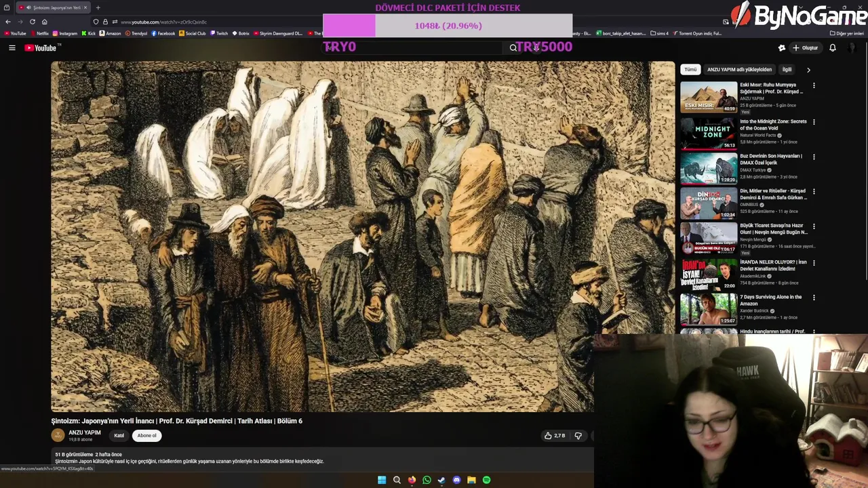Open the Amazon bookmark
The height and width of the screenshot is (488, 868).
tap(110, 33)
